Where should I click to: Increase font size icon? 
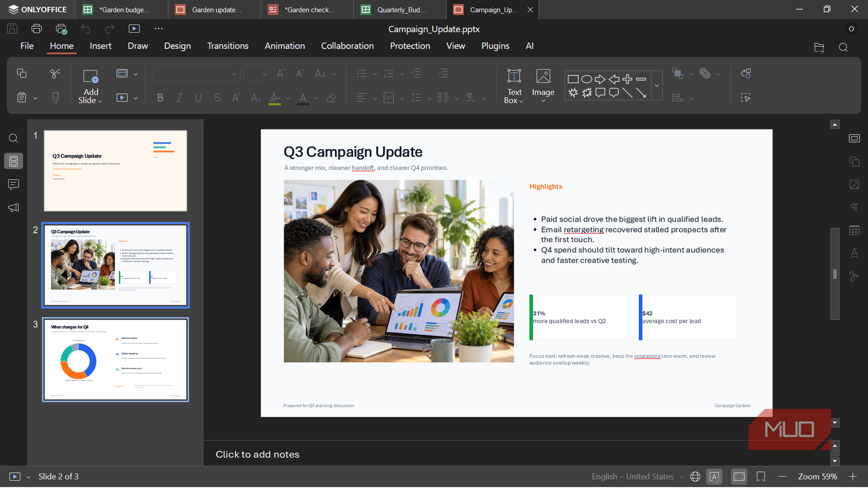pos(281,73)
